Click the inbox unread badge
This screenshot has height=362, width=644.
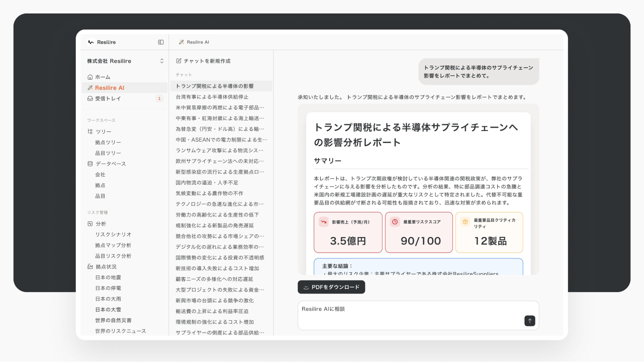[x=159, y=98]
